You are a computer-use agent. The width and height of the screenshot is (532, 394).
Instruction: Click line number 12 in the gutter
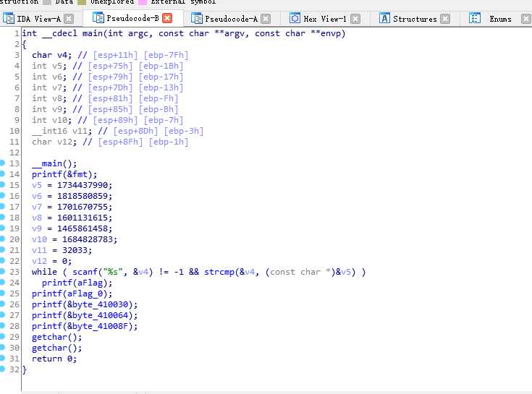pyautogui.click(x=14, y=153)
